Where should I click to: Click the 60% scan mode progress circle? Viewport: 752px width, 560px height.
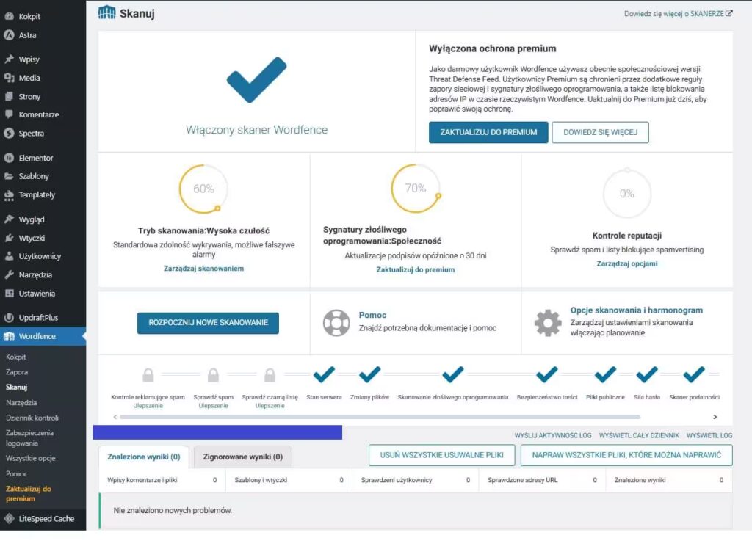(203, 189)
